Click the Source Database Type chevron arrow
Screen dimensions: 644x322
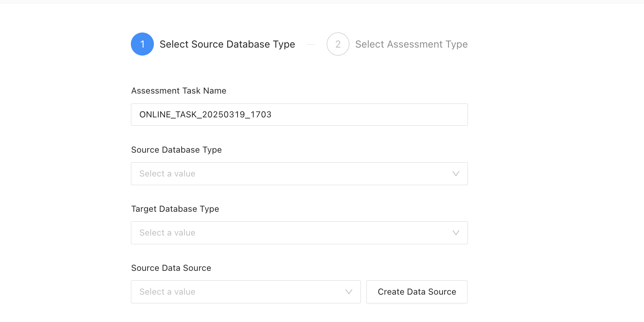click(x=456, y=174)
